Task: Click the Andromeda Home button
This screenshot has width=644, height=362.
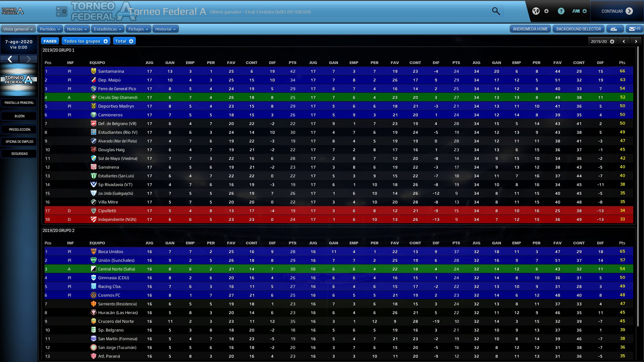Action: (530, 29)
